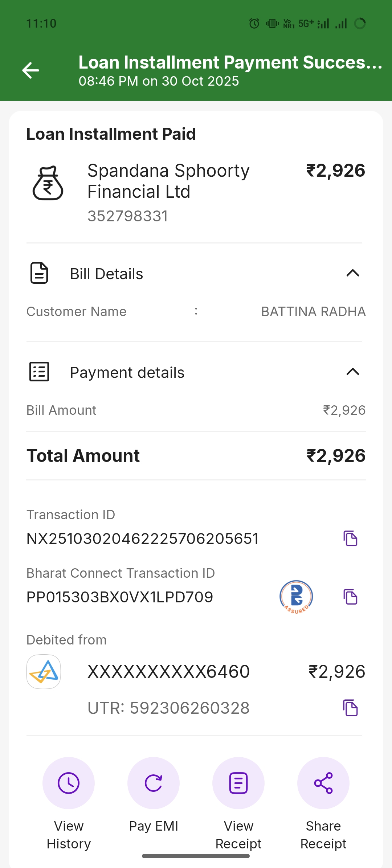392x868 pixels.
Task: Copy the UTR number
Action: click(x=350, y=708)
